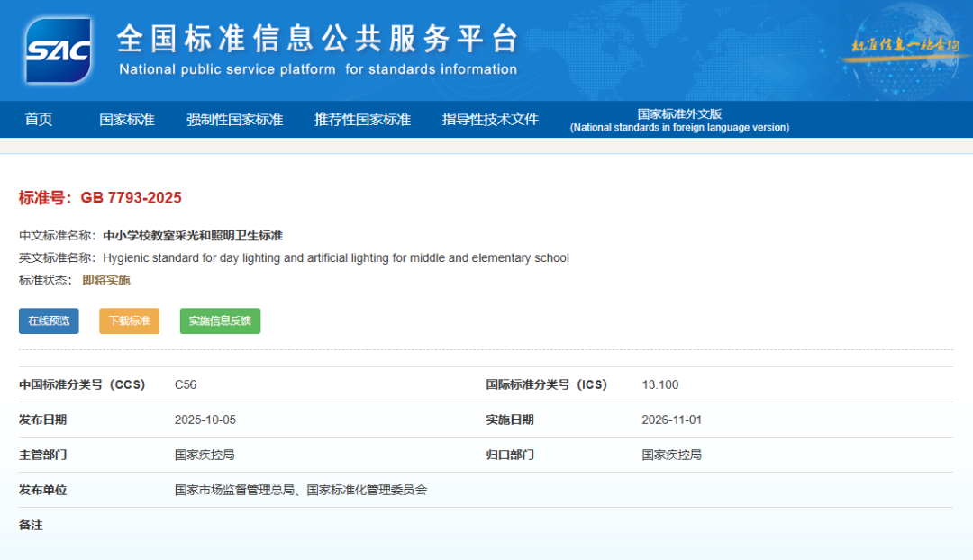The image size is (973, 560).
Task: Click the implementation date 2026-11-01
Action: point(672,420)
